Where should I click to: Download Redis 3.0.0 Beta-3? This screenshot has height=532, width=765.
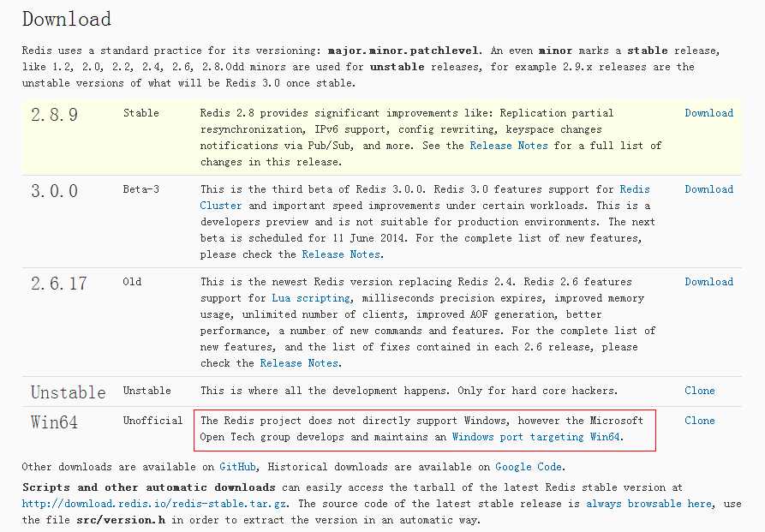[709, 188]
